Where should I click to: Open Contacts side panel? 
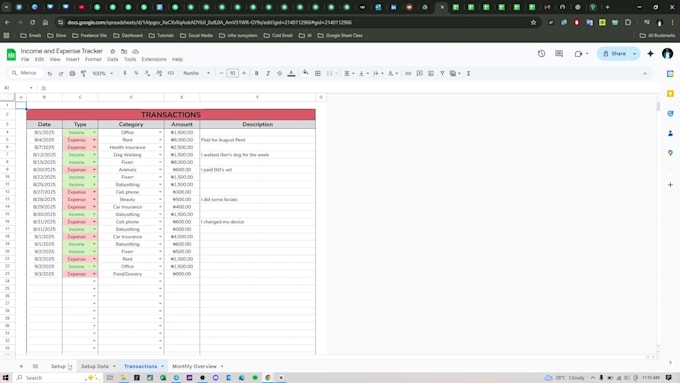point(670,133)
